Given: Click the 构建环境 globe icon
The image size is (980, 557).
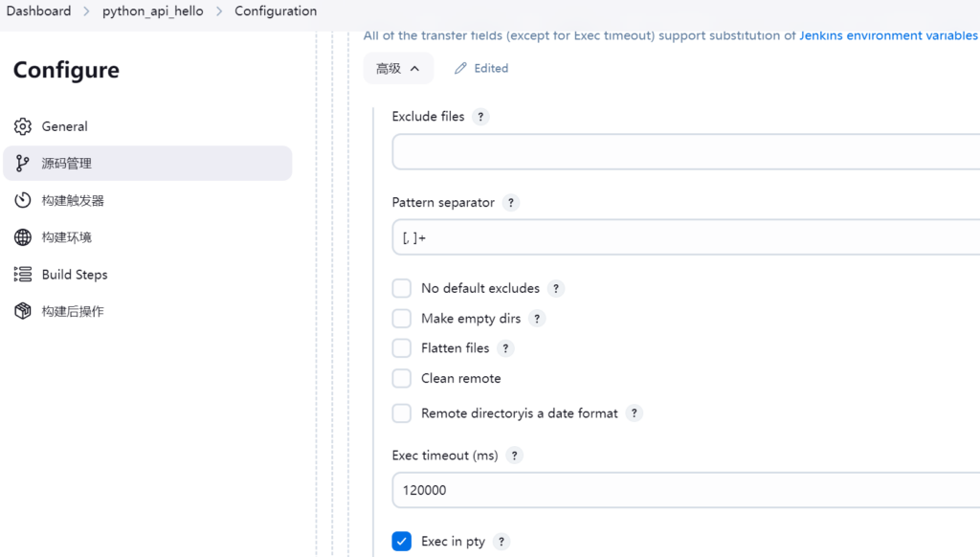Looking at the screenshot, I should point(23,237).
